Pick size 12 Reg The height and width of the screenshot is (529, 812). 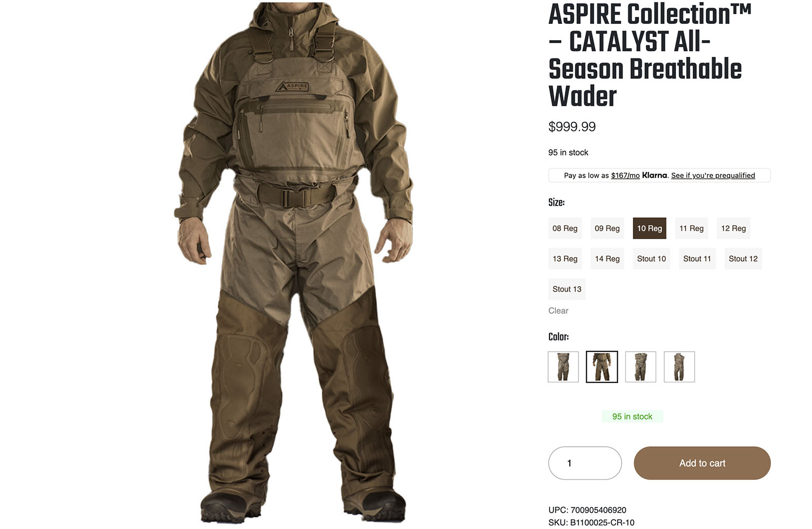point(733,228)
